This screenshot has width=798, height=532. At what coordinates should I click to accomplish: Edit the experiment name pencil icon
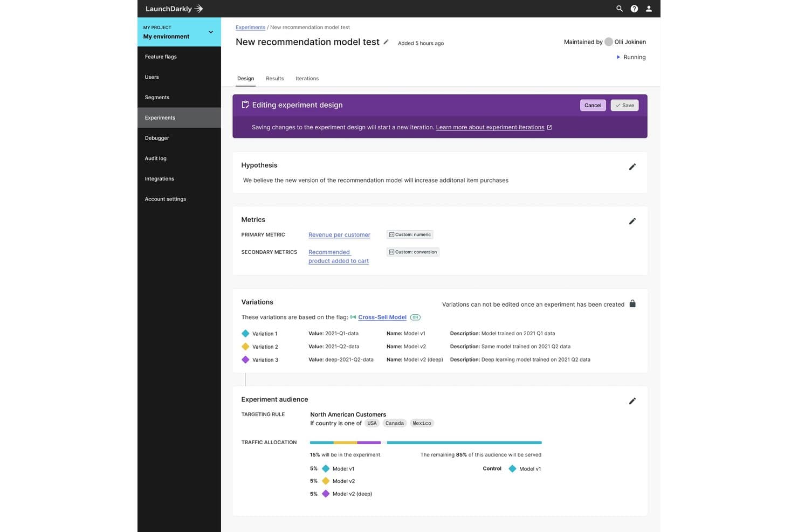[386, 42]
